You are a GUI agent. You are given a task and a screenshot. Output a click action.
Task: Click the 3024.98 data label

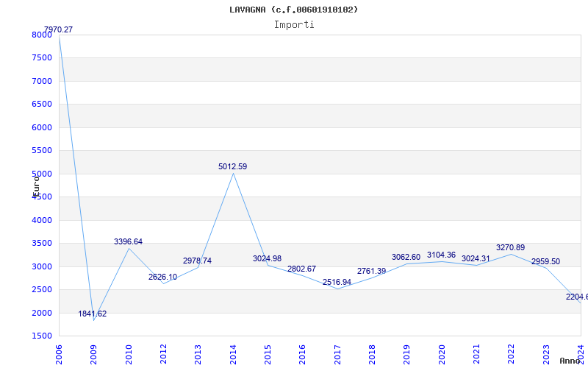[x=267, y=259]
